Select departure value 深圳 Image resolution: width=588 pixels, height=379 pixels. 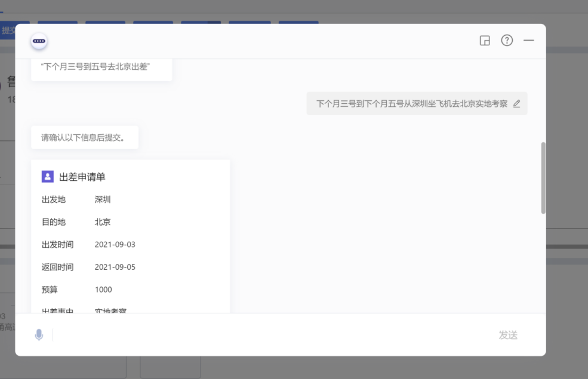[x=102, y=199]
